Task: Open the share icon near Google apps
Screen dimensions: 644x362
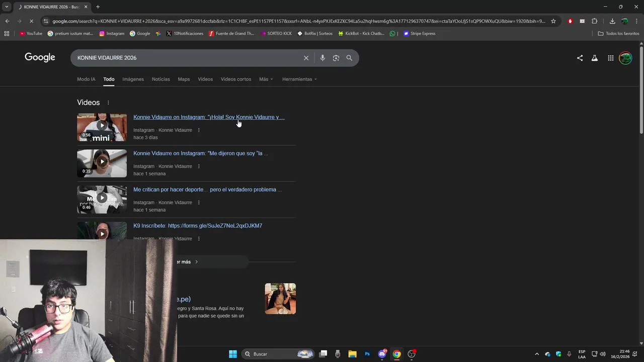Action: click(580, 58)
